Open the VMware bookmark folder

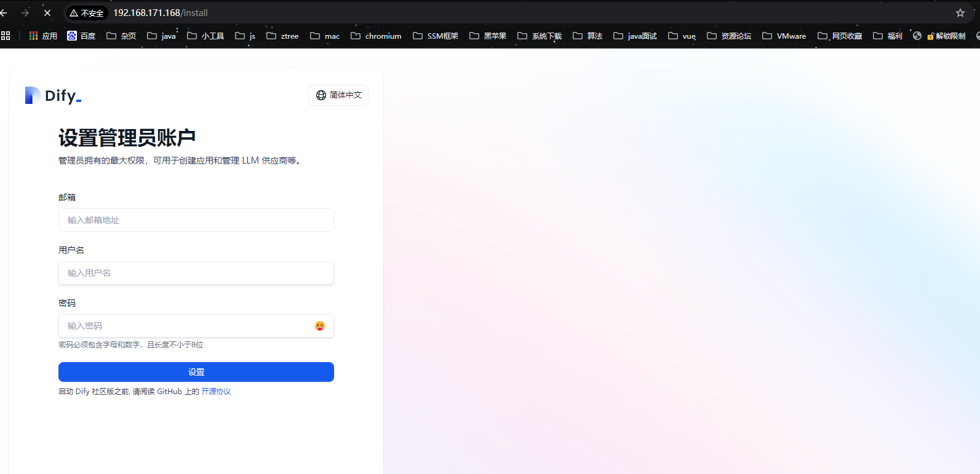coord(784,36)
